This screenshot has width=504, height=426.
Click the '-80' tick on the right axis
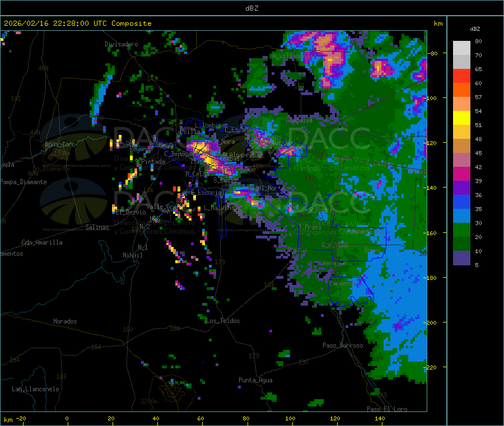(433, 53)
